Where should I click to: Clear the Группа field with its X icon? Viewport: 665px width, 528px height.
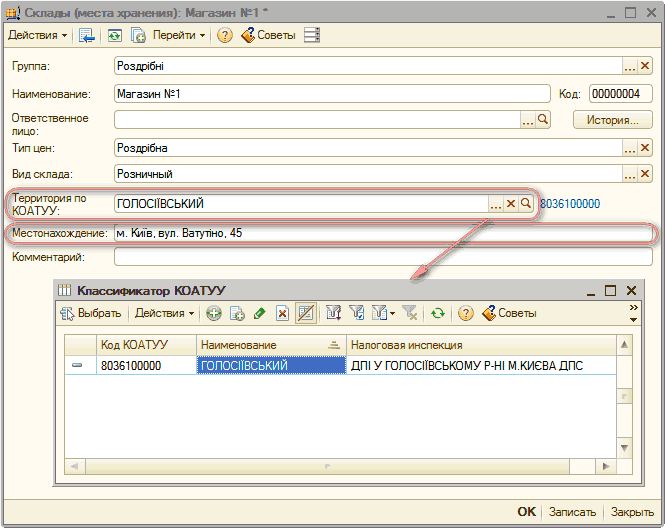645,66
